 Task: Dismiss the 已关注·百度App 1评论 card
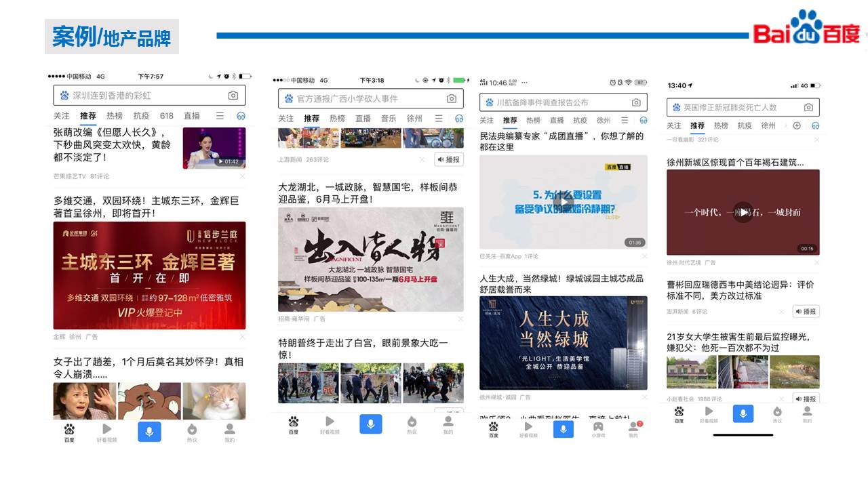coord(644,256)
